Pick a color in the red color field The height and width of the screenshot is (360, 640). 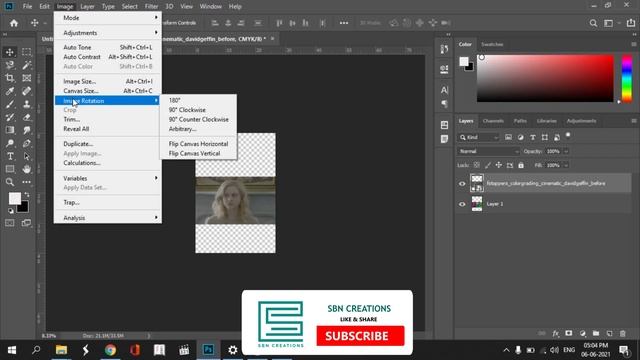[x=545, y=78]
